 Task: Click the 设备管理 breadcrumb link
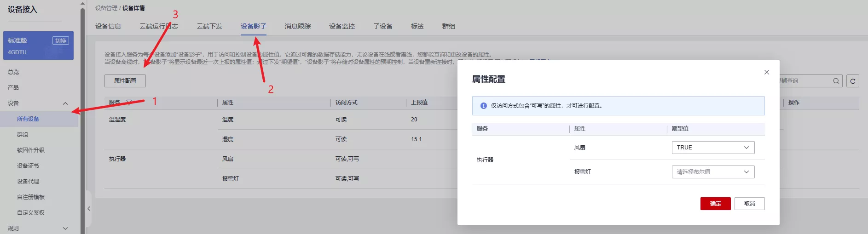[106, 8]
